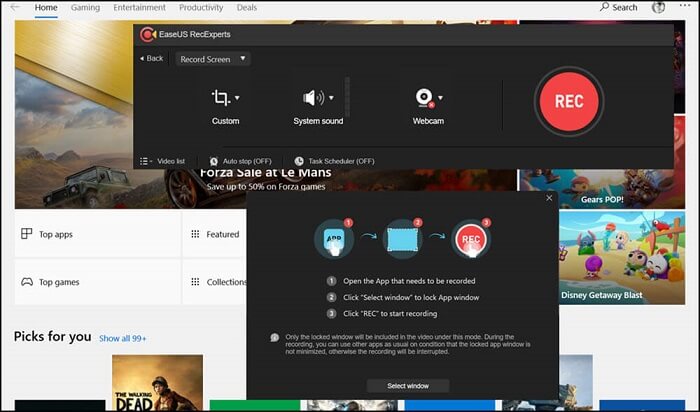
Task: Click the Select window button
Action: (x=408, y=386)
